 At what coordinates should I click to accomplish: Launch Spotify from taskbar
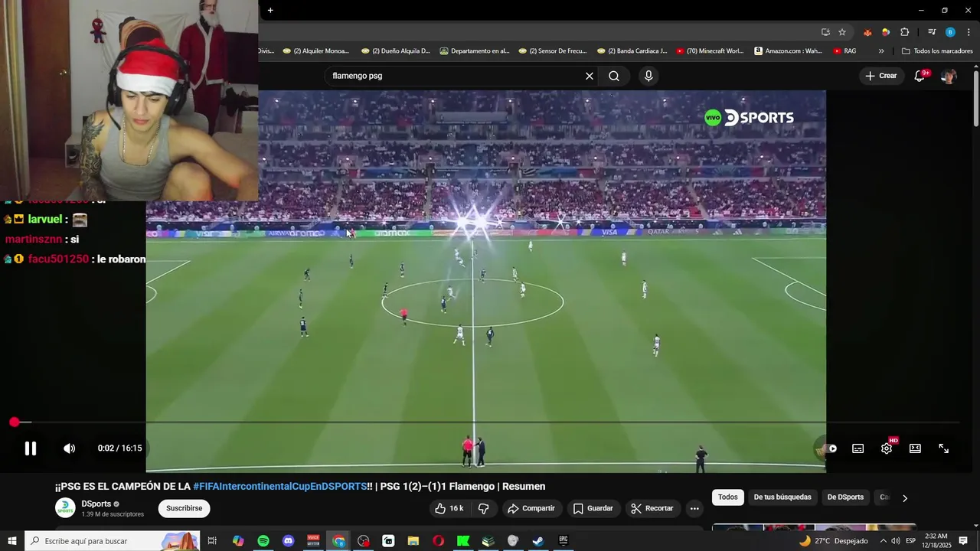263,541
